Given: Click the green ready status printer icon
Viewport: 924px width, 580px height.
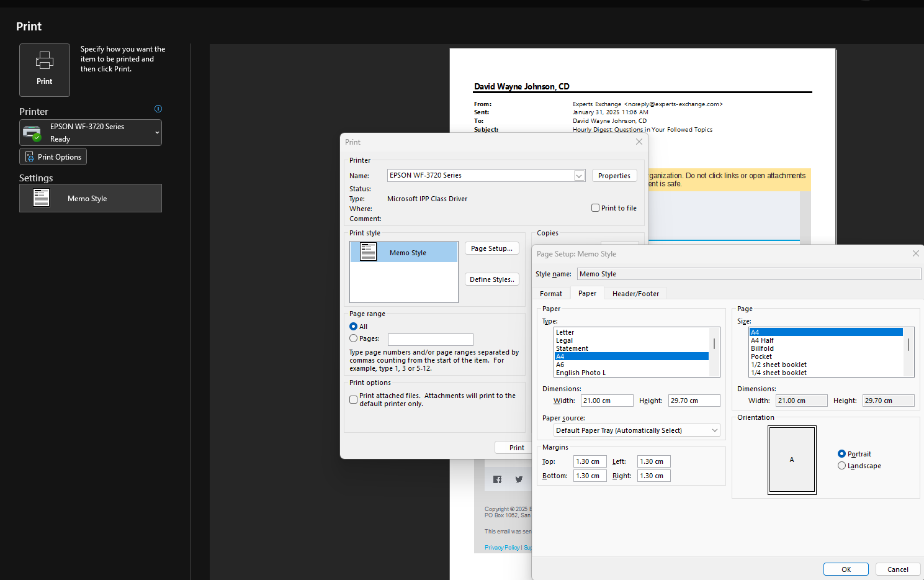Looking at the screenshot, I should (31, 132).
